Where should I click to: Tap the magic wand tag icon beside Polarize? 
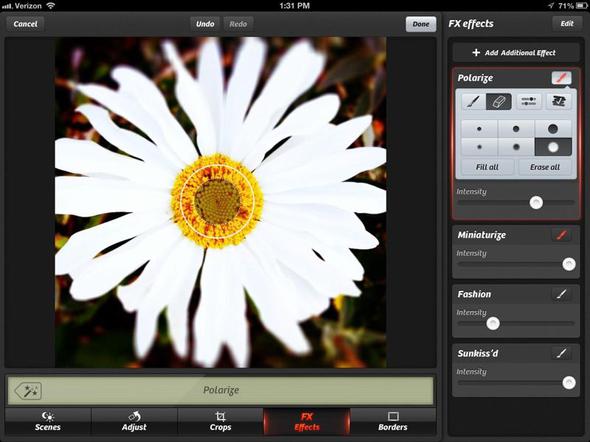(28, 391)
